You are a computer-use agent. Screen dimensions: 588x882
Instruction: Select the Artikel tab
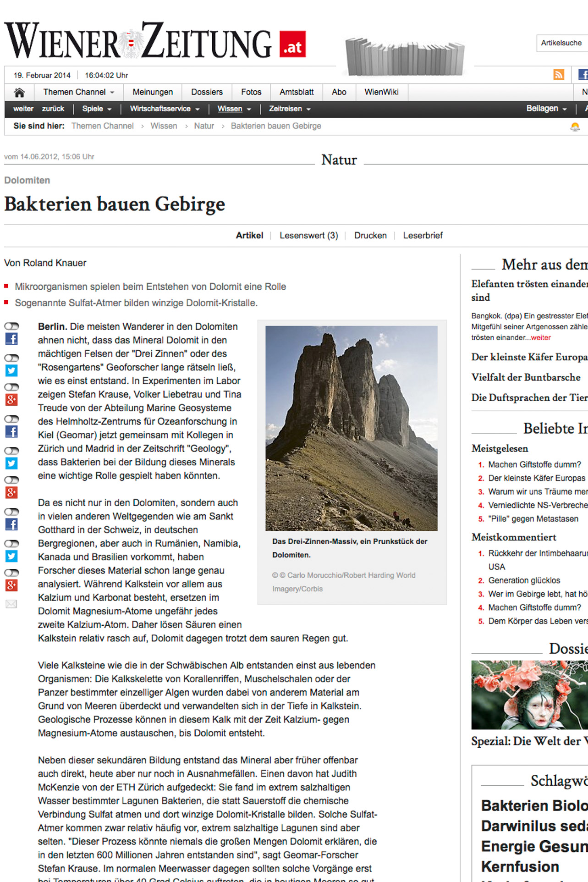[249, 236]
